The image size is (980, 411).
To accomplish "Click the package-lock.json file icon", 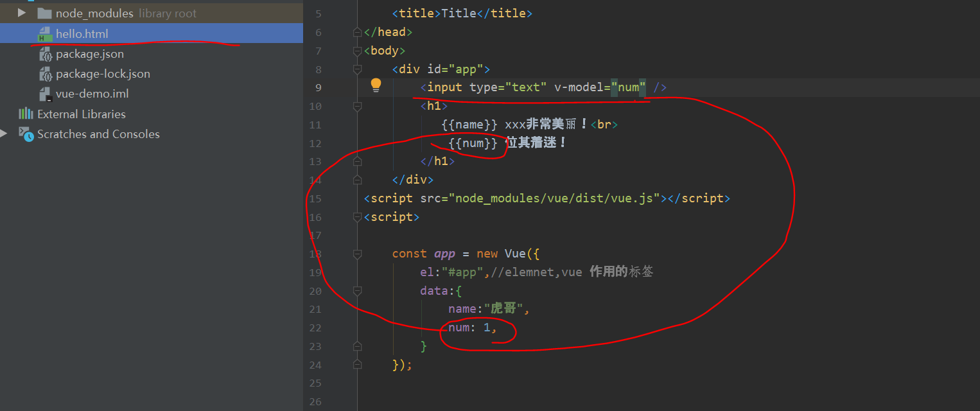I will point(45,74).
